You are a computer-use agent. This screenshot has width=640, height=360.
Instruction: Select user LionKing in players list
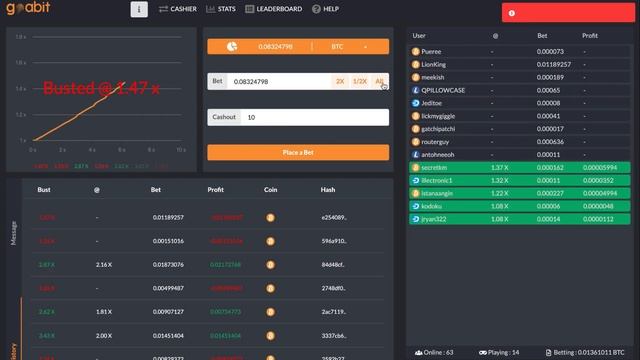click(433, 64)
